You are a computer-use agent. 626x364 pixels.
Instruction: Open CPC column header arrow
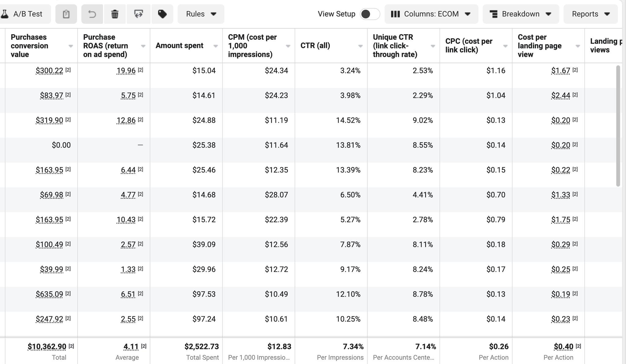[x=505, y=46]
